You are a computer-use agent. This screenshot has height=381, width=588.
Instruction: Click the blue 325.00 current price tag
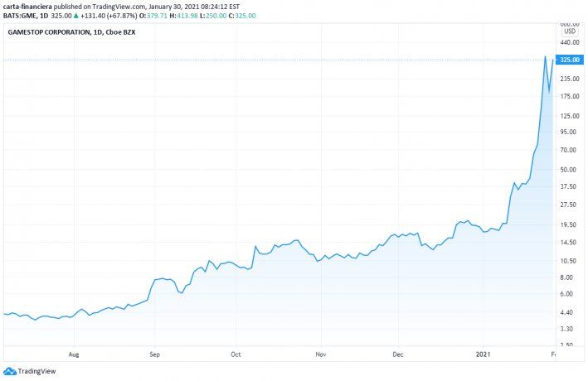click(x=569, y=60)
